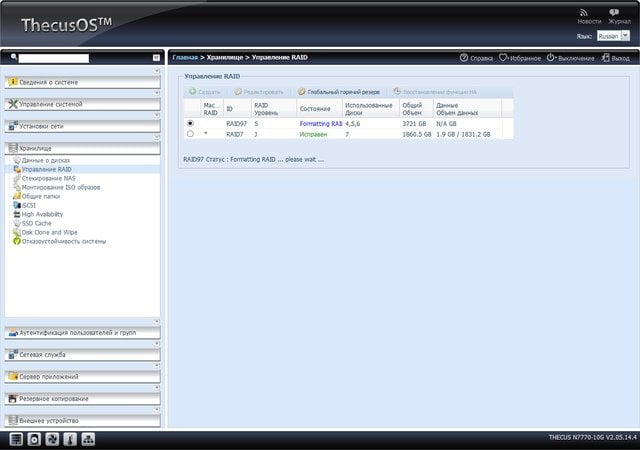Expand the Сервер приложений section

coord(82,377)
